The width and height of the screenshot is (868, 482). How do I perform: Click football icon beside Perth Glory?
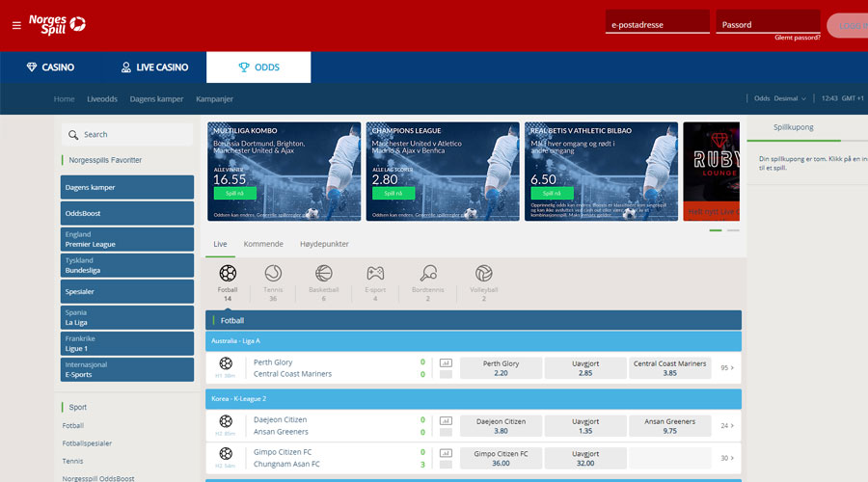[x=226, y=363]
